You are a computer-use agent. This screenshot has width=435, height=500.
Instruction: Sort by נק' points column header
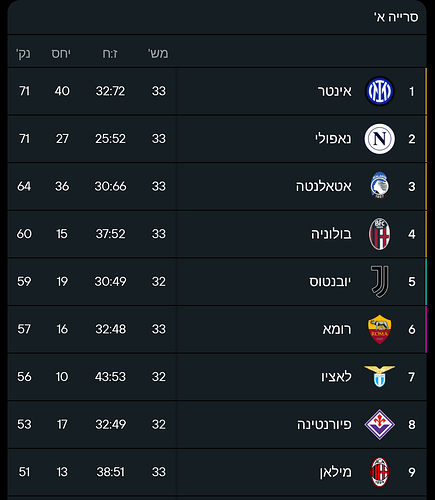coord(23,53)
